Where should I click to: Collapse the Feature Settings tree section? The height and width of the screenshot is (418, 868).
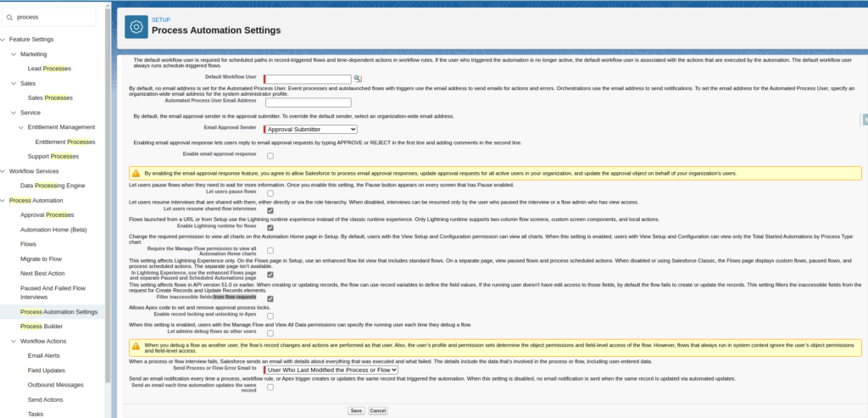point(4,39)
